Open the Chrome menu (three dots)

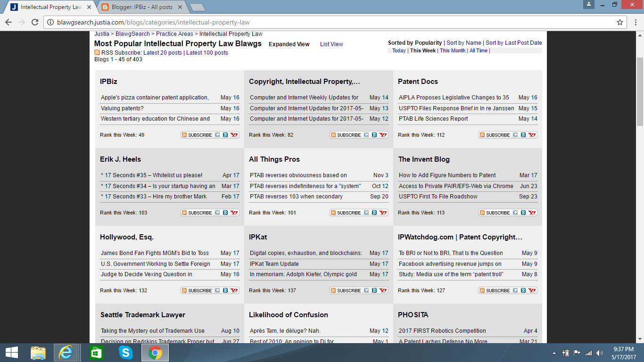pyautogui.click(x=636, y=22)
